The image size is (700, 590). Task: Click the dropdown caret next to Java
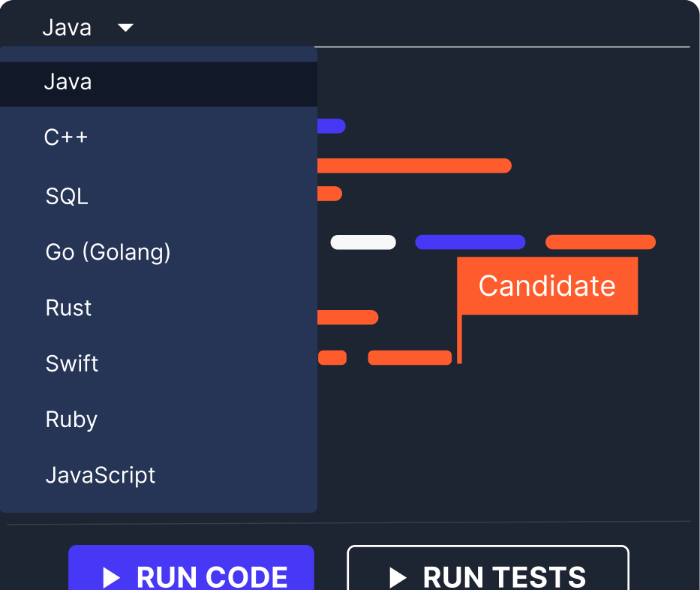[x=125, y=27]
